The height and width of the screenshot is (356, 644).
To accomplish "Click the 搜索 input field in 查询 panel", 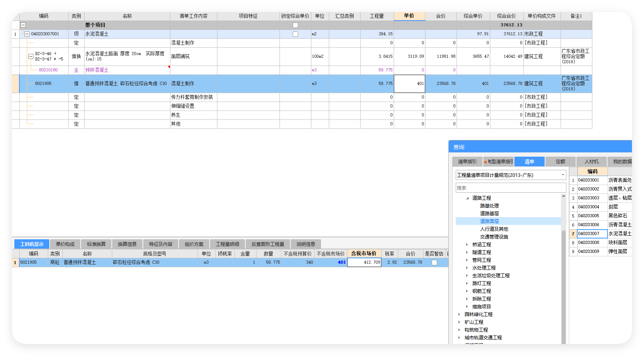I will 511,188.
